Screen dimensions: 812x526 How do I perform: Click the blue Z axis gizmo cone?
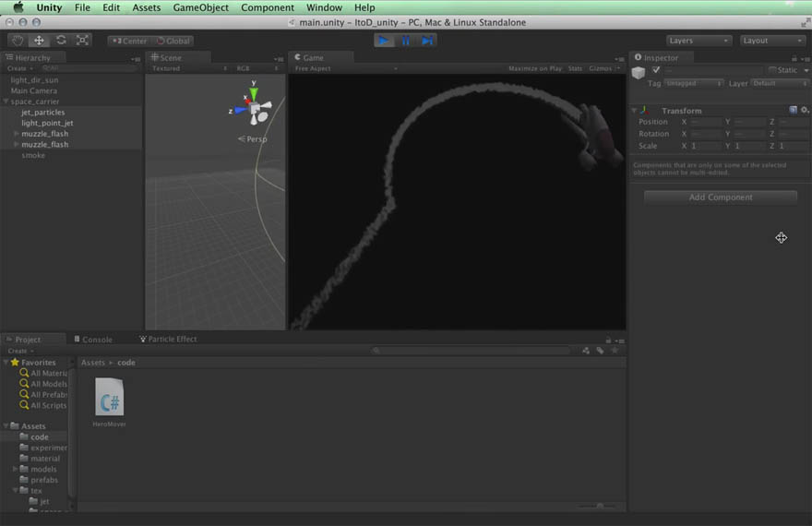click(240, 110)
